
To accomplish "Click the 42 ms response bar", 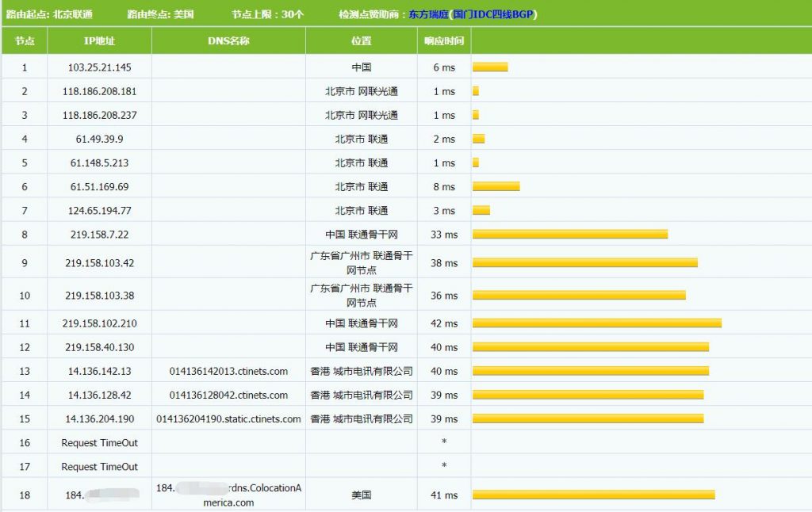I will pos(597,323).
